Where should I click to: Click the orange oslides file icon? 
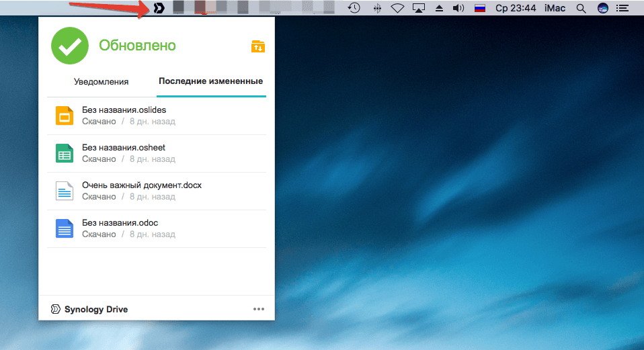pos(65,116)
